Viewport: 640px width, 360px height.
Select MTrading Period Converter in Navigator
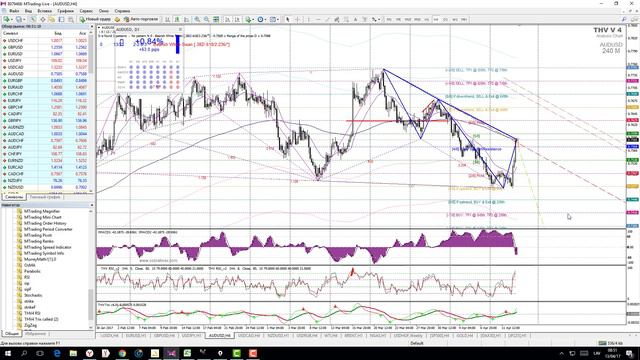(48, 229)
